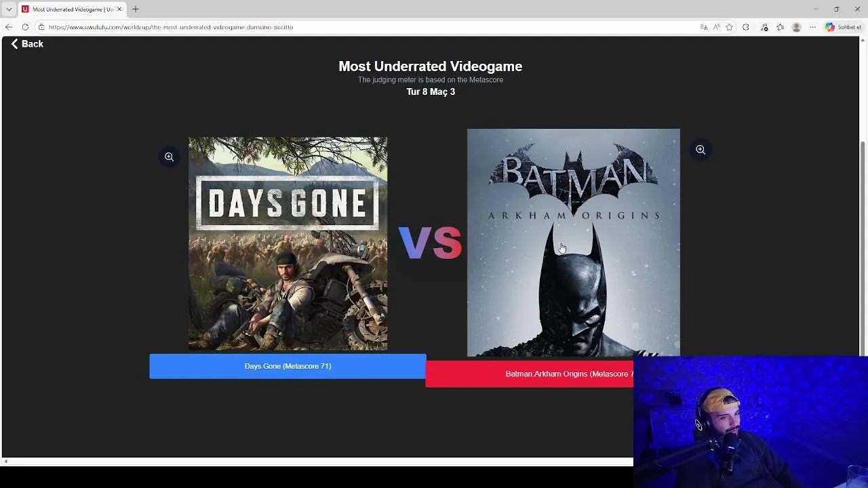Open the favorites list icon
The height and width of the screenshot is (488, 868).
point(781,27)
